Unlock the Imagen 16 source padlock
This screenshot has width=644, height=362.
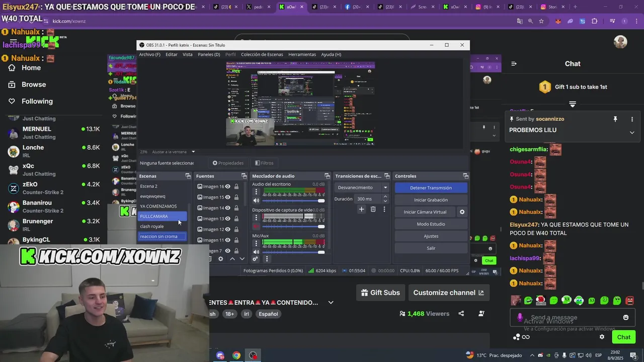click(x=236, y=187)
